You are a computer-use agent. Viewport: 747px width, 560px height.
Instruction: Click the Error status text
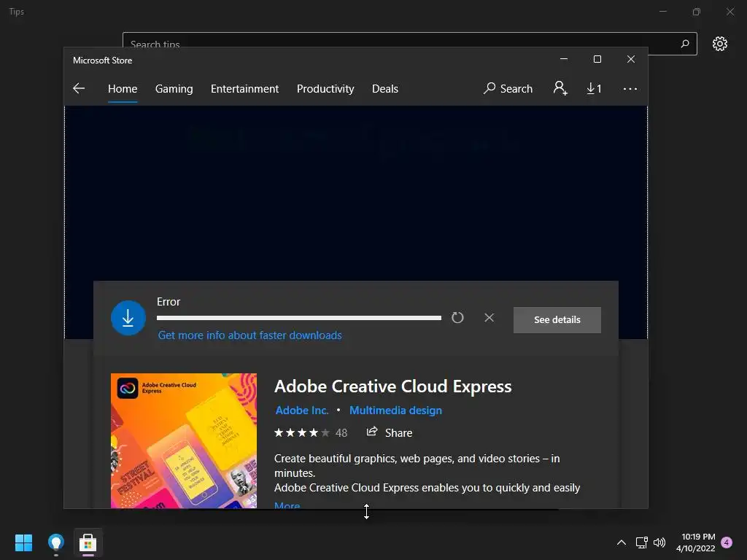[x=169, y=301]
